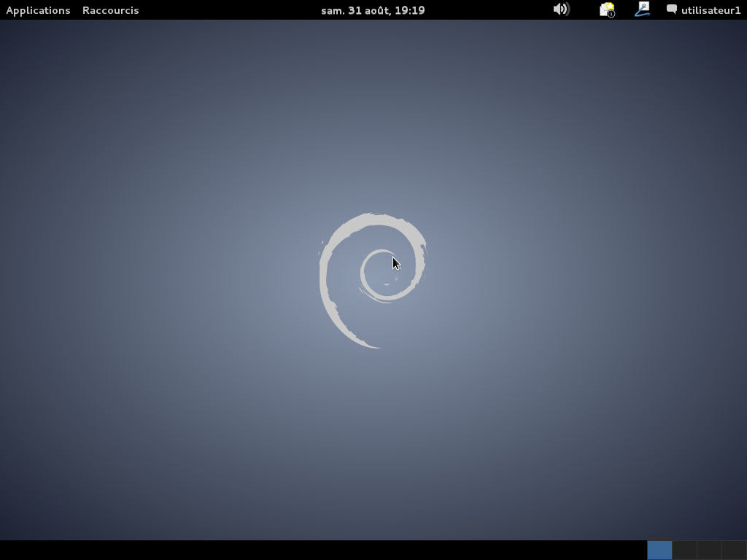Click the number badge on the envelope icon

click(x=611, y=14)
